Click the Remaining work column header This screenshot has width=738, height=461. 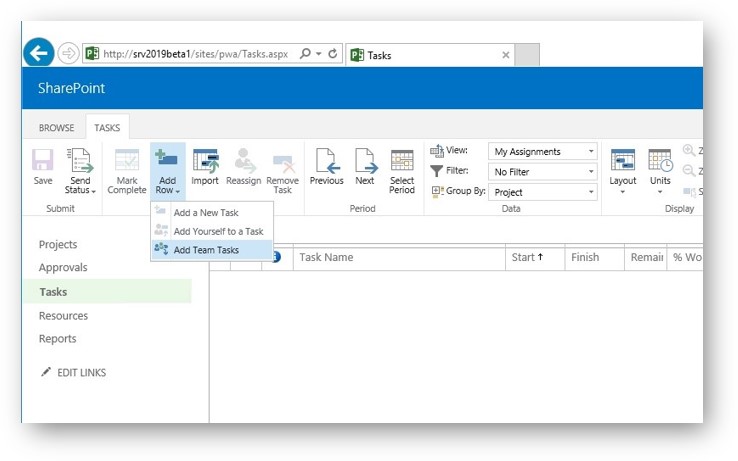[646, 257]
